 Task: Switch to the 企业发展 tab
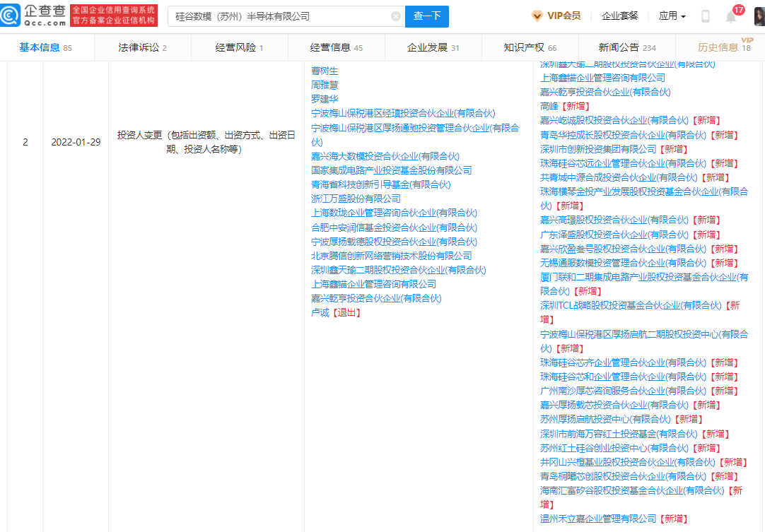pos(433,47)
